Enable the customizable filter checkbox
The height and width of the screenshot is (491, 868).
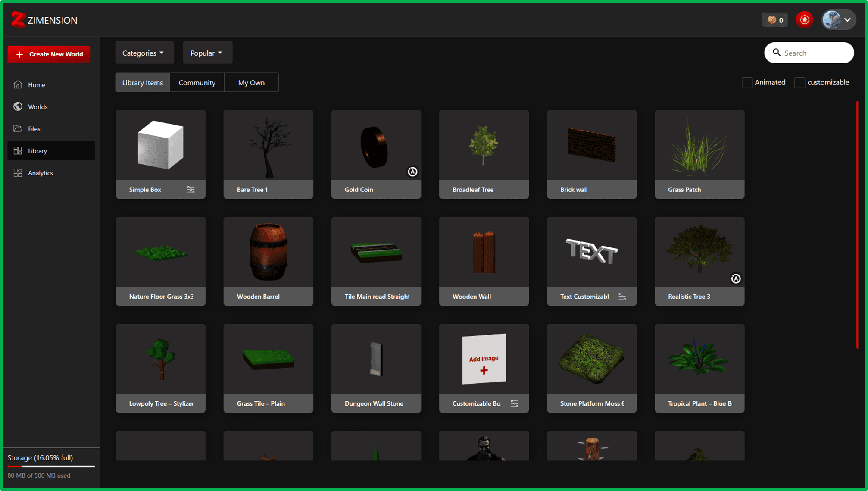[799, 82]
